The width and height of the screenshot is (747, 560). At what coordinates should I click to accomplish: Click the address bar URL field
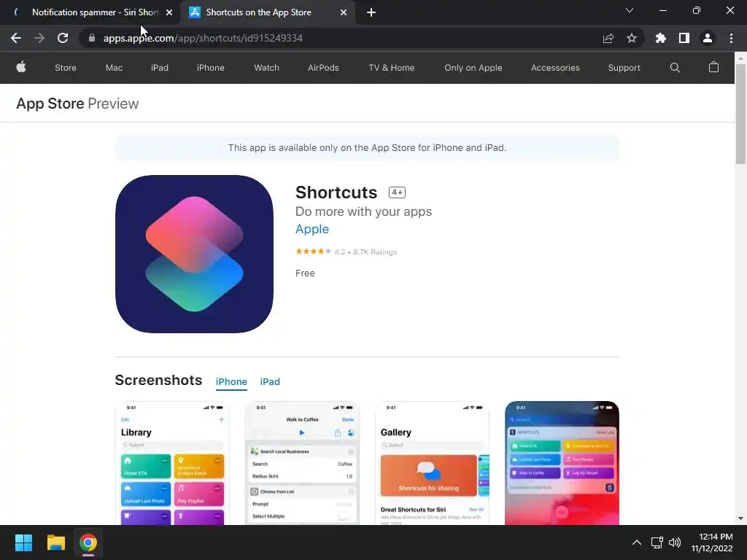(343, 38)
